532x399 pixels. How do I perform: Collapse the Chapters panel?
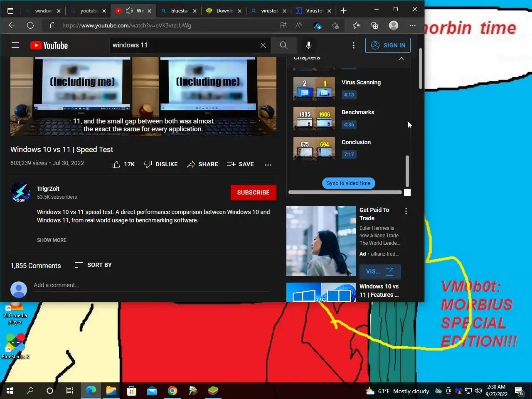[401, 59]
